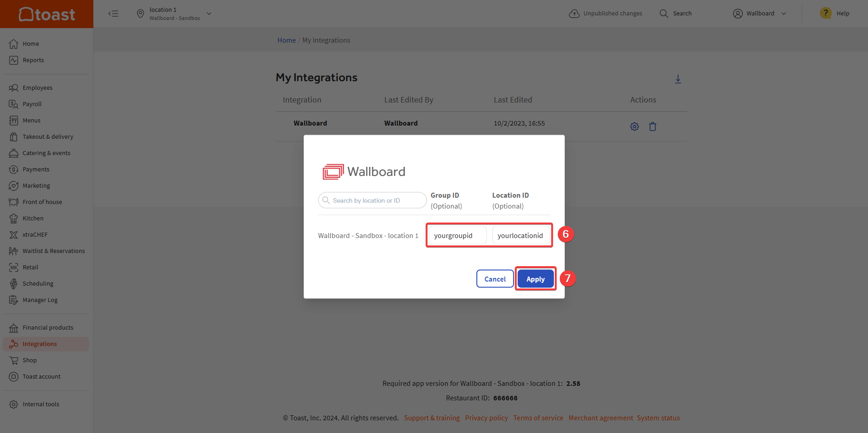Open the Home sidebar item
Viewport: 868px width, 433px height.
click(x=46, y=44)
